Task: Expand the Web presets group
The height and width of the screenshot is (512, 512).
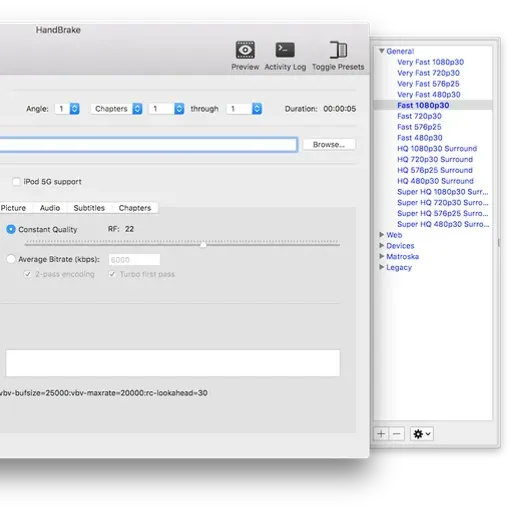Action: click(x=382, y=235)
